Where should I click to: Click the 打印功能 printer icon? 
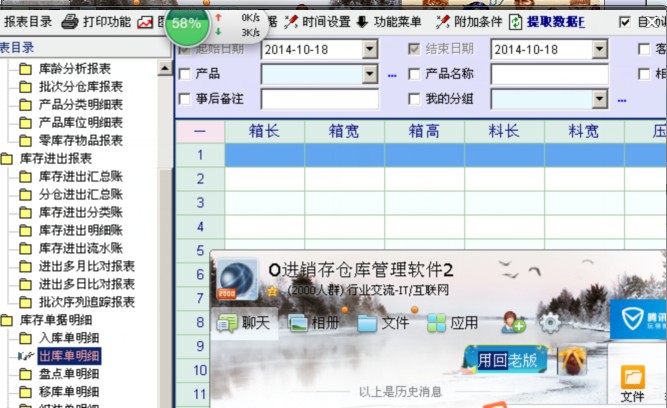(69, 21)
